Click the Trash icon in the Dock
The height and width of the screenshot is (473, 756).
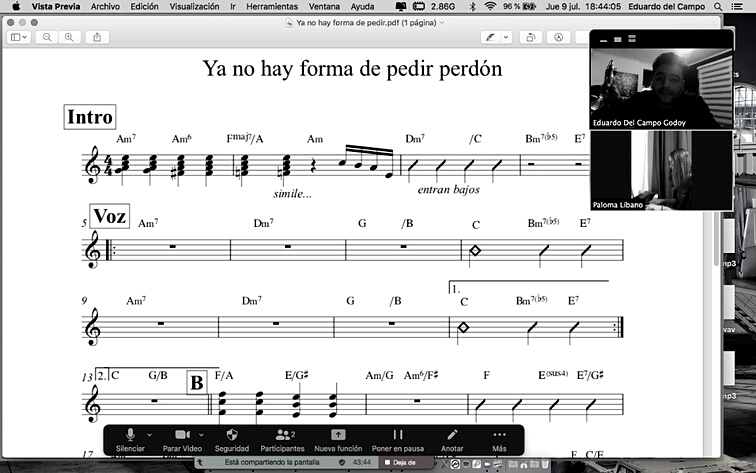[x=545, y=464]
